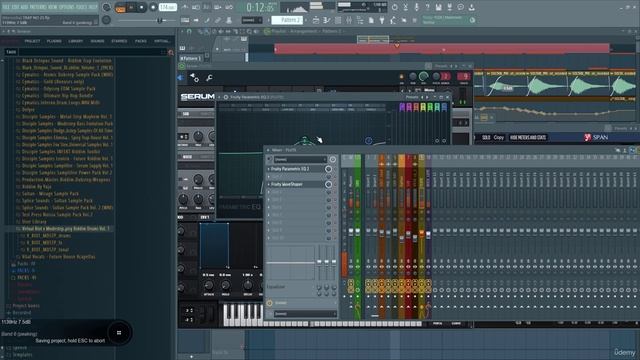The width and height of the screenshot is (640, 360).
Task: Open mixer output (none) dropdown at bottom
Action: coord(304,313)
